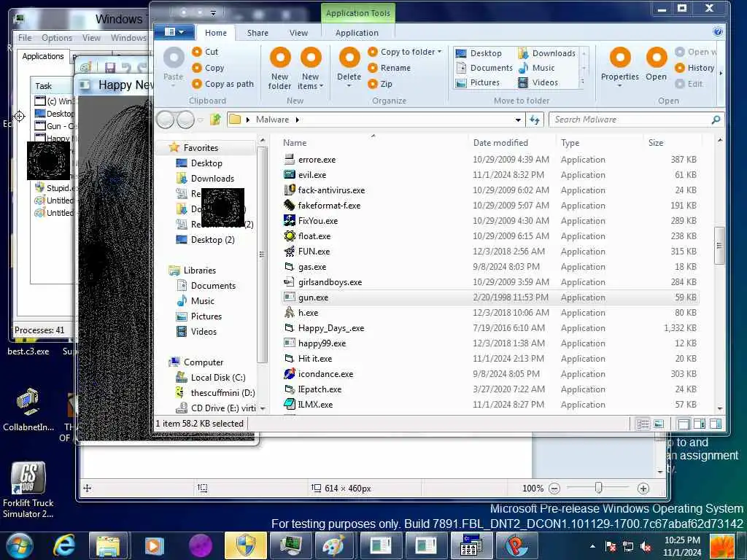This screenshot has width=747, height=560.
Task: Open Downloads under Favorites
Action: (205, 178)
